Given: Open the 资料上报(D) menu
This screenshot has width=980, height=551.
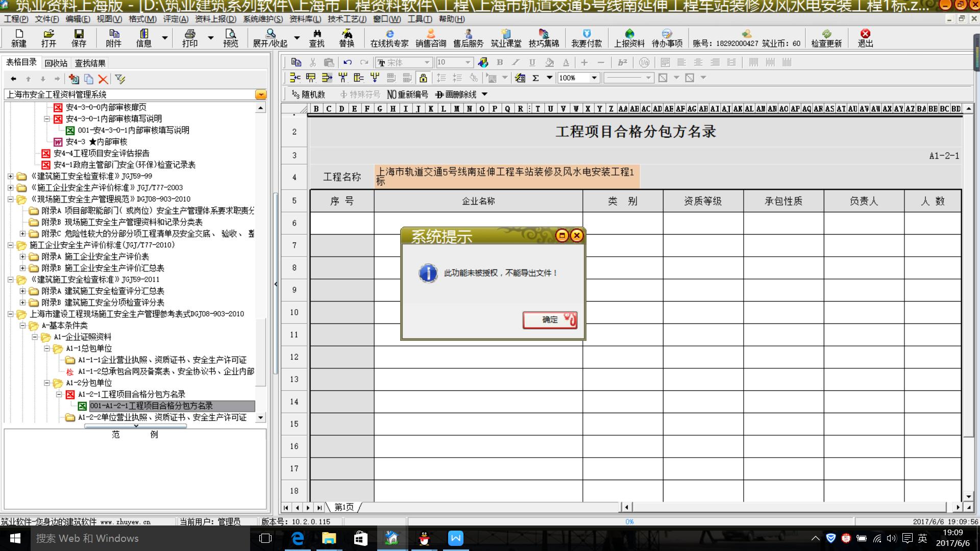Looking at the screenshot, I should coord(215,19).
